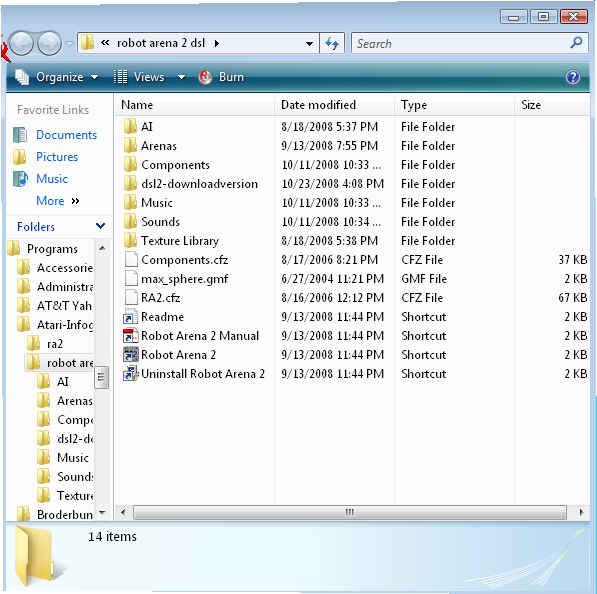This screenshot has height=594, width=597.
Task: Sort by the Name column header
Action: point(194,105)
